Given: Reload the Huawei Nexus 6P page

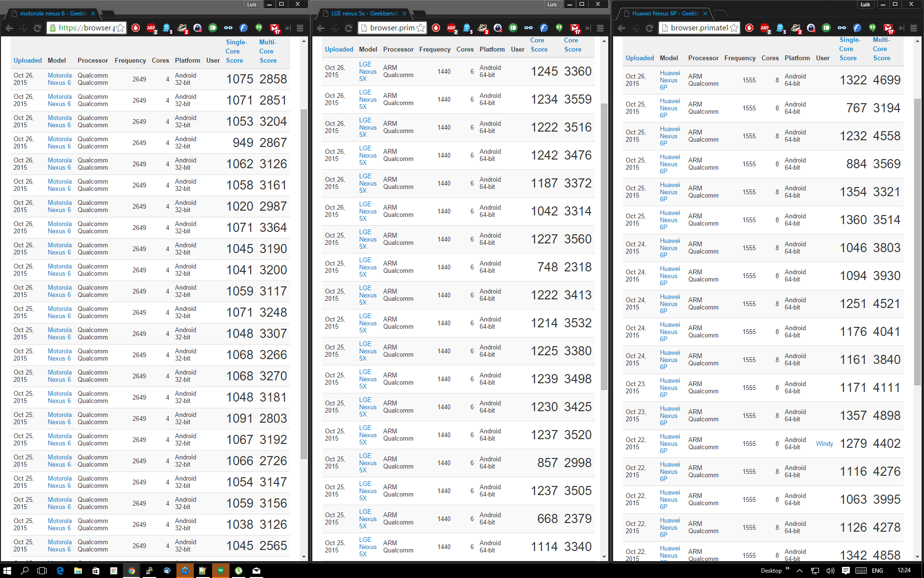Looking at the screenshot, I should [x=649, y=28].
